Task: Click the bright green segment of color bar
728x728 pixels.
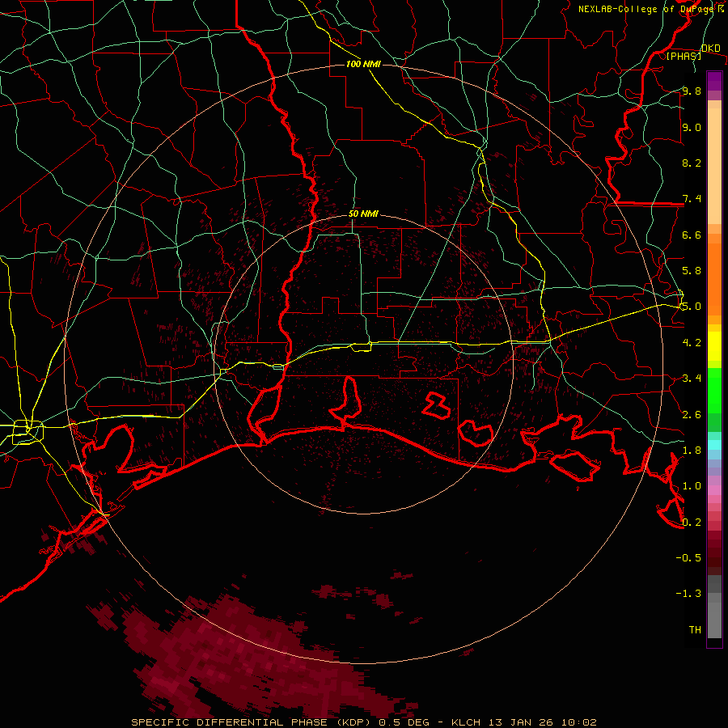Action: pos(714,391)
